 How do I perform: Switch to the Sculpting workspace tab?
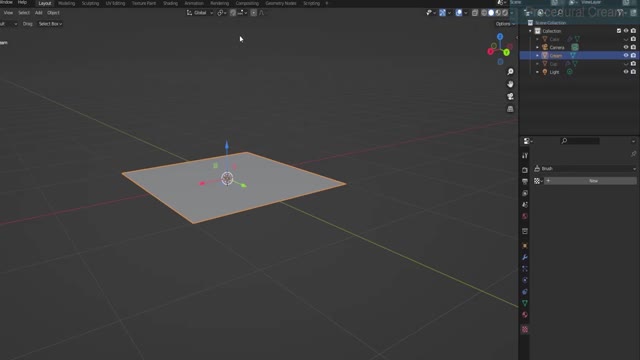coord(91,3)
